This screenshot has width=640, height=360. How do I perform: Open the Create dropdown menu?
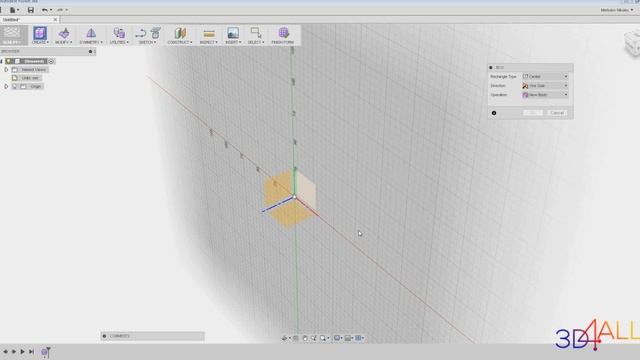[40, 42]
